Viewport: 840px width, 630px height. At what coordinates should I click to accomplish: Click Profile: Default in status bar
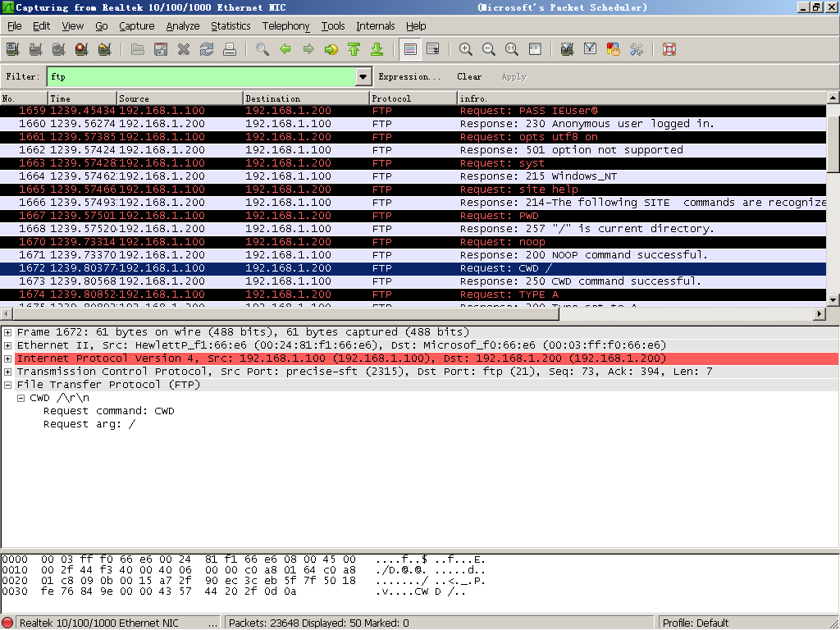(696, 623)
